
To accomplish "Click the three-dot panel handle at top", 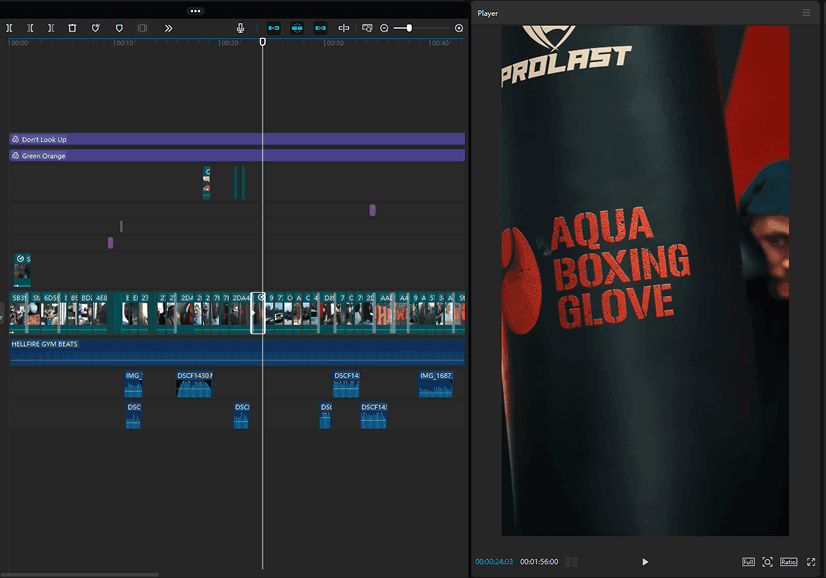I will (x=195, y=10).
